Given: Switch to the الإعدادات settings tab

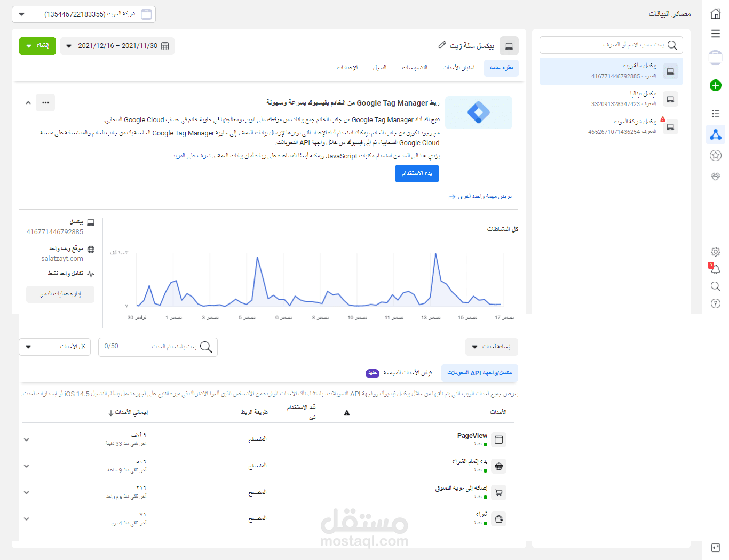Looking at the screenshot, I should coord(347,68).
